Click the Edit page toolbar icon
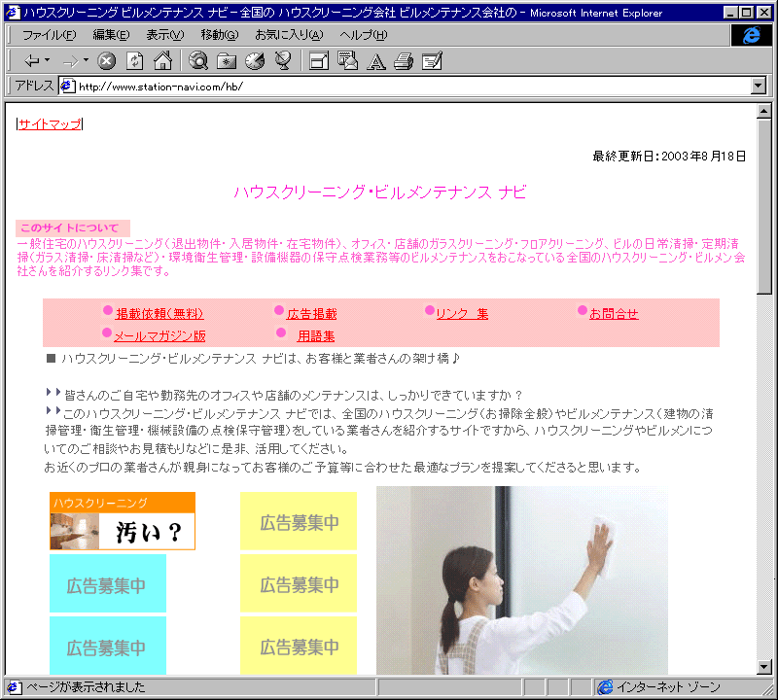 pos(432,61)
